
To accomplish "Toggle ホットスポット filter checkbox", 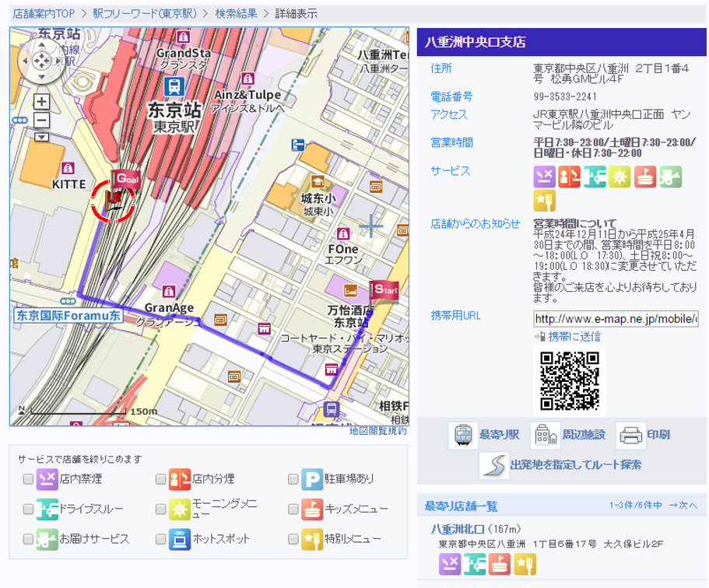I will (x=160, y=539).
